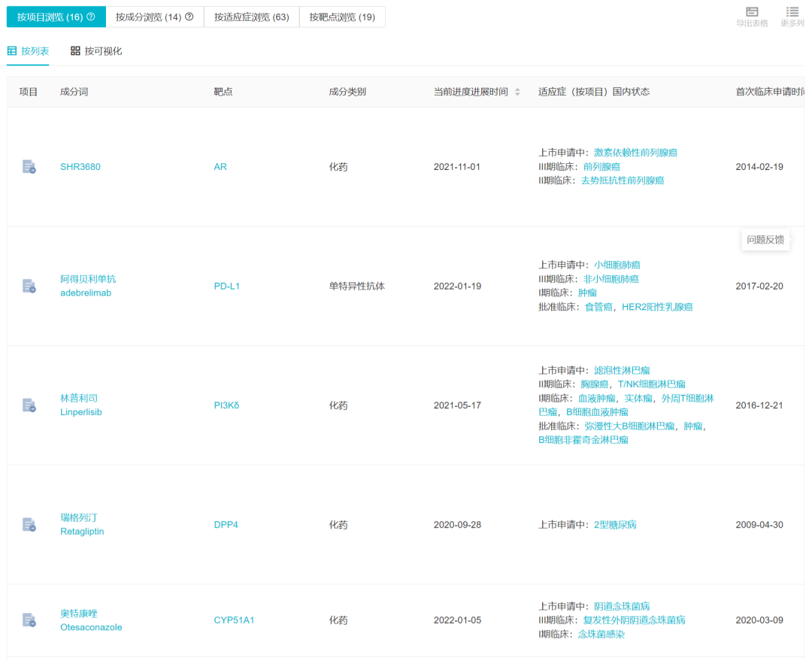Click help icon on 按成分浏览 tab
This screenshot has width=812, height=661.
[189, 17]
